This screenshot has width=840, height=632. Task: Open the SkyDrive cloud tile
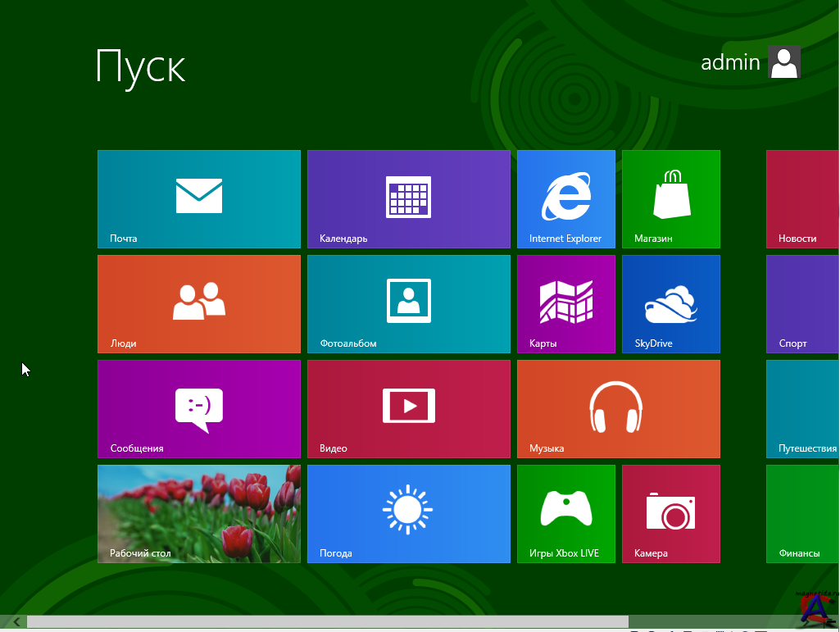[670, 303]
